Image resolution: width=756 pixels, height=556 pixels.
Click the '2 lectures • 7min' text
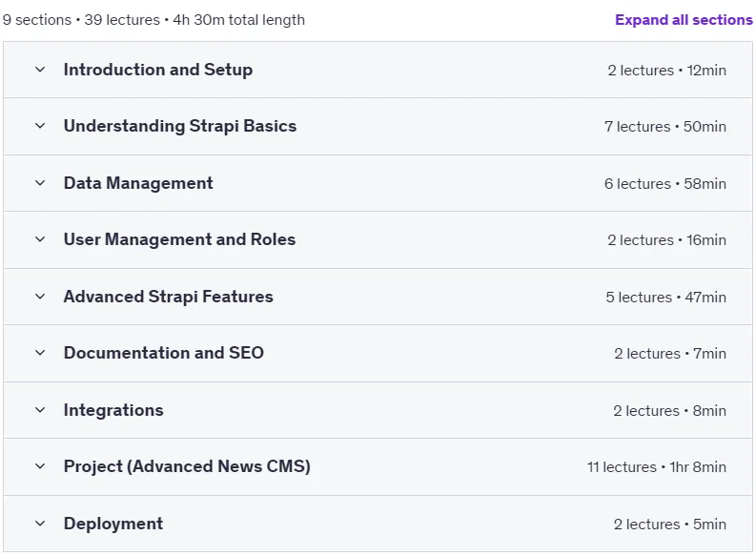(x=670, y=354)
